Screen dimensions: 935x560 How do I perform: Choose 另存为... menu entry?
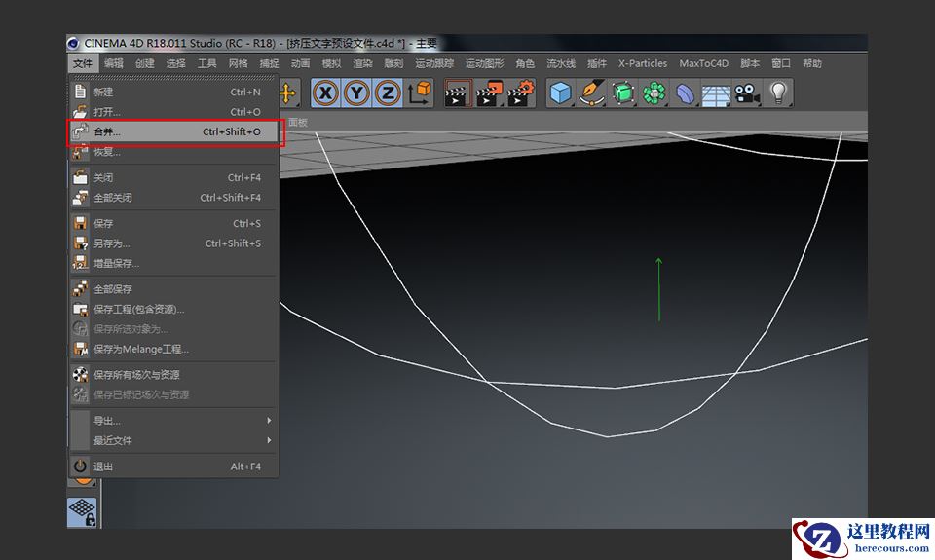174,243
